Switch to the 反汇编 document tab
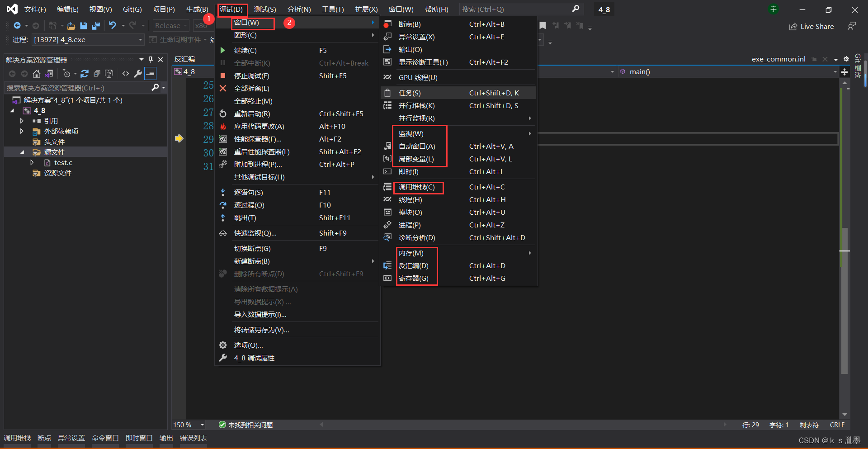Viewport: 868px width, 449px height. [x=184, y=59]
